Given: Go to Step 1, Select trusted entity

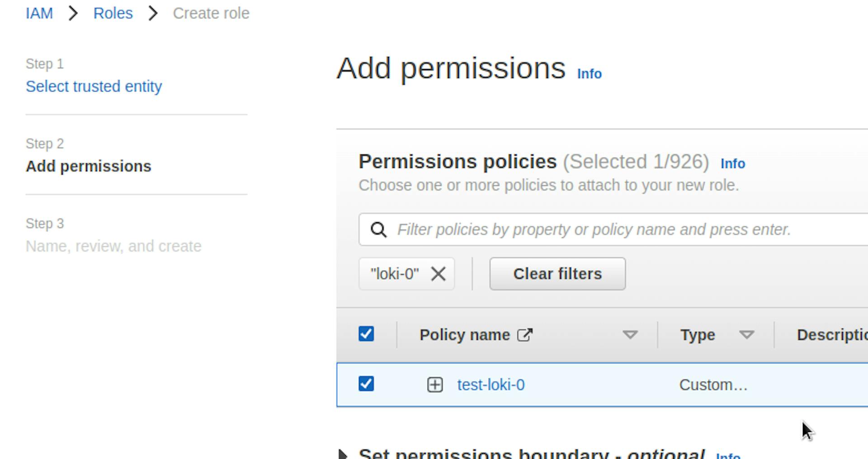Looking at the screenshot, I should point(94,86).
